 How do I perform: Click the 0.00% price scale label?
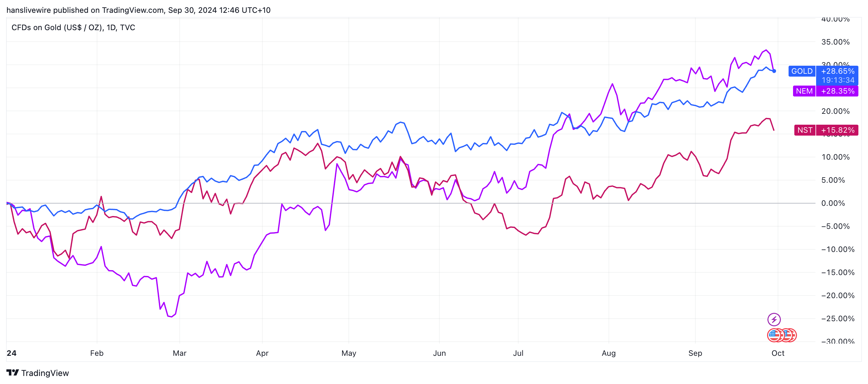(833, 203)
